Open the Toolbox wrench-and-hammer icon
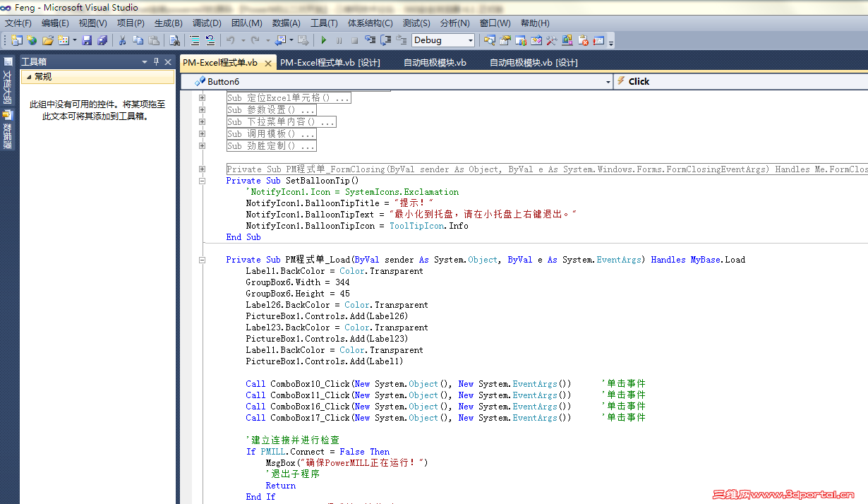 coord(551,40)
